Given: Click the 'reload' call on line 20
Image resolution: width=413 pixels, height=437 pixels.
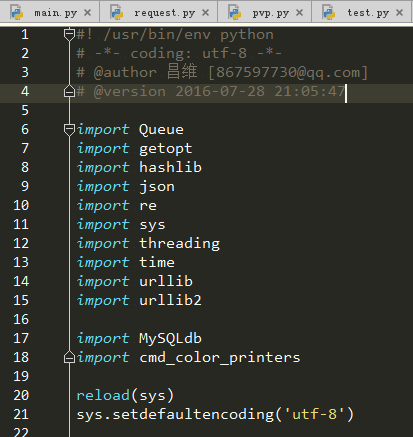Looking at the screenshot, I should (103, 395).
